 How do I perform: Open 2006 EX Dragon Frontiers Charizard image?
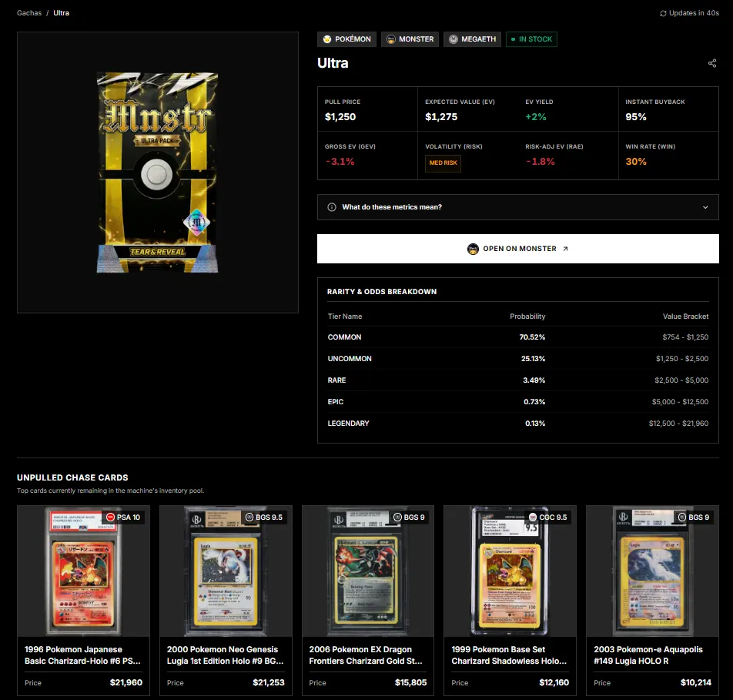[x=368, y=571]
